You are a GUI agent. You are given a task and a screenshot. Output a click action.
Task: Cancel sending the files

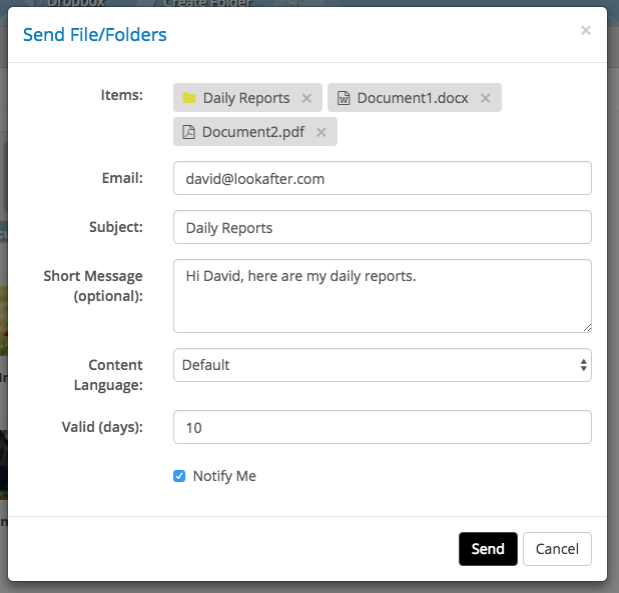pos(557,549)
